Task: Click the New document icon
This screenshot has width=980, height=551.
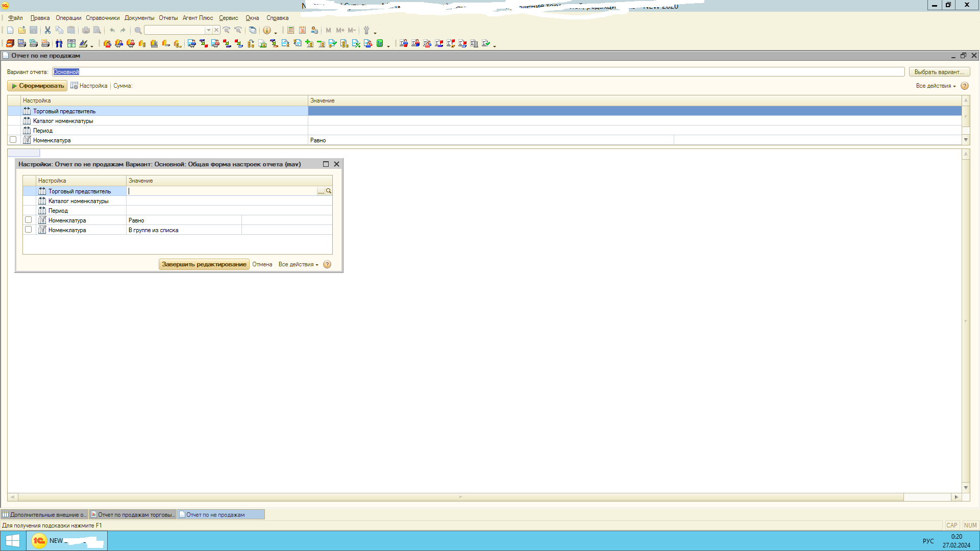Action: (10, 30)
